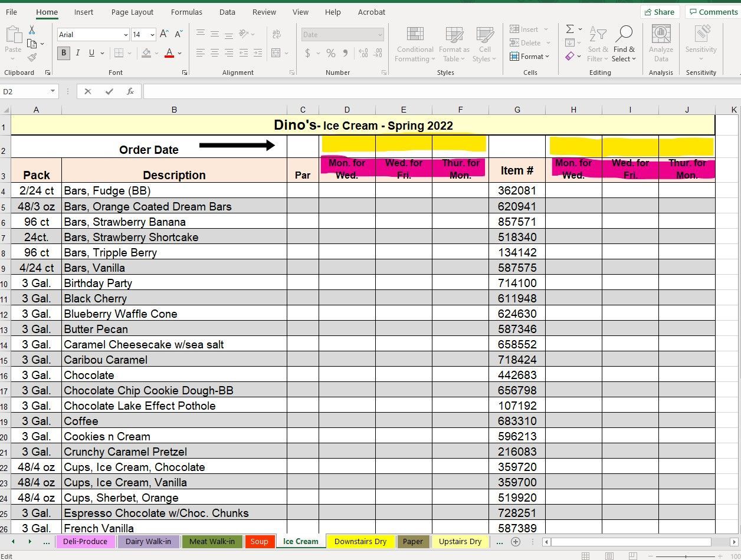Click the Orientation text-angle icon
The height and width of the screenshot is (560, 741).
(x=244, y=34)
